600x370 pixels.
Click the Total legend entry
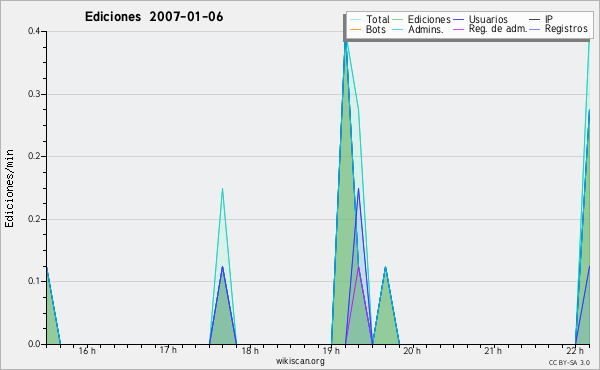[370, 19]
